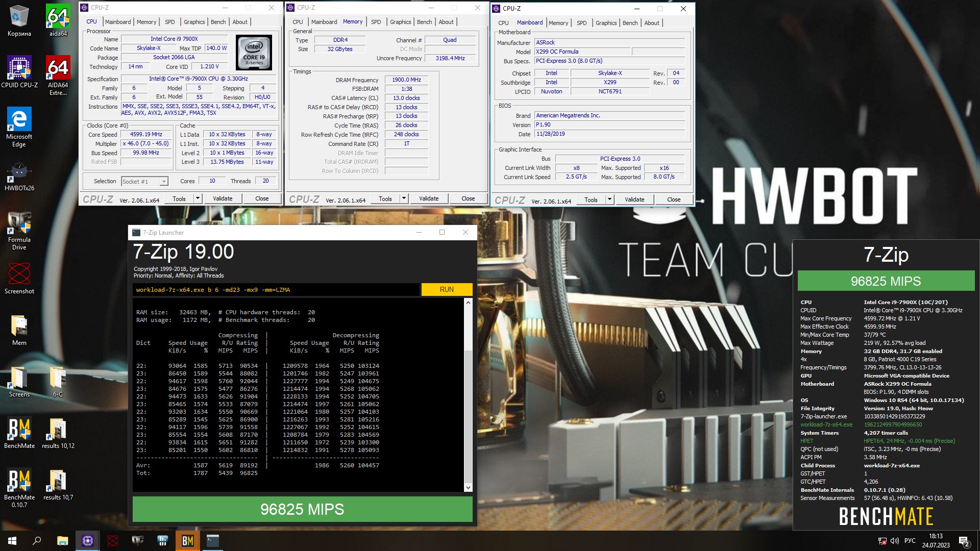The width and height of the screenshot is (980, 551).
Task: Launch the BenchMate 0.10.7 desktop shortcut
Action: tap(19, 488)
